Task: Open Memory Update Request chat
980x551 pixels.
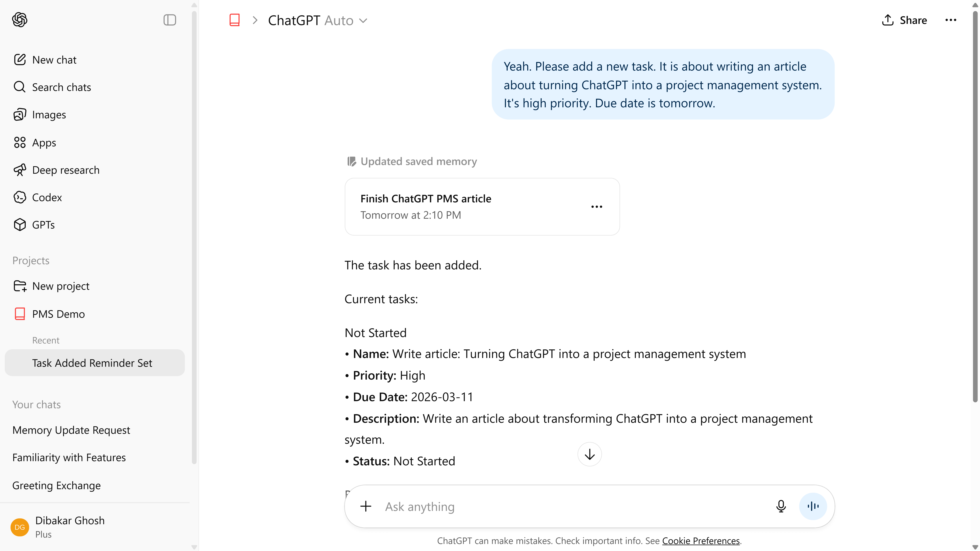Action: coord(95,430)
